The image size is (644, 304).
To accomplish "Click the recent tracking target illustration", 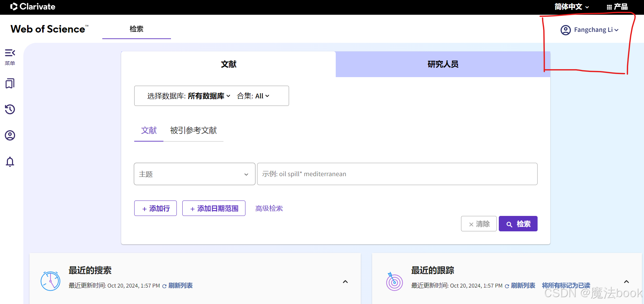I will tap(394, 281).
